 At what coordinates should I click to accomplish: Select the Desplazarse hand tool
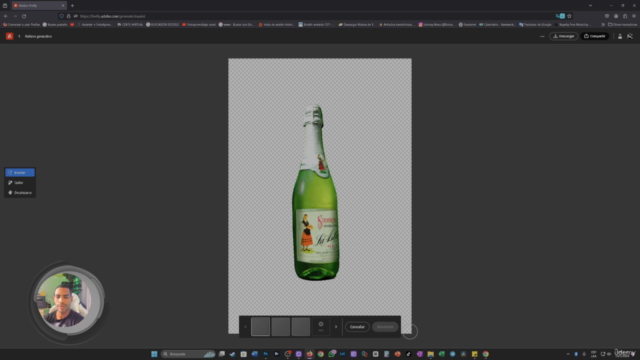[20, 193]
